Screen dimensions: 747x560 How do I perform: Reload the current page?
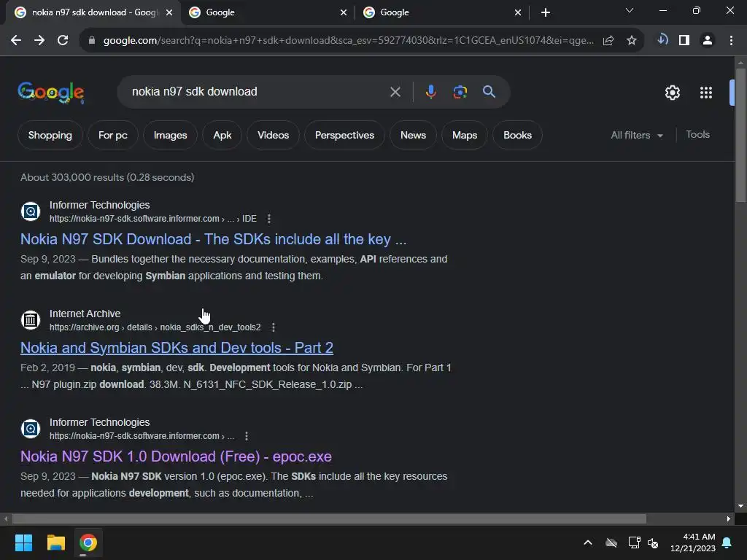(63, 41)
